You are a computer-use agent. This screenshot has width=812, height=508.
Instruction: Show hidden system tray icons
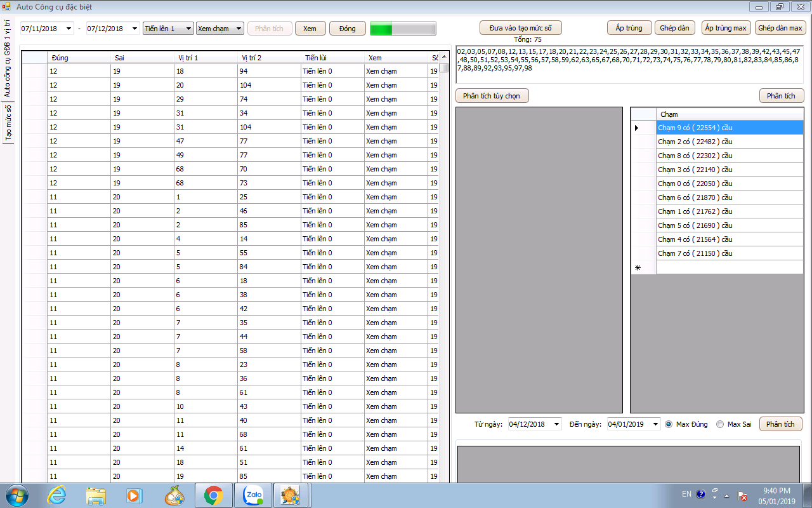pos(727,495)
